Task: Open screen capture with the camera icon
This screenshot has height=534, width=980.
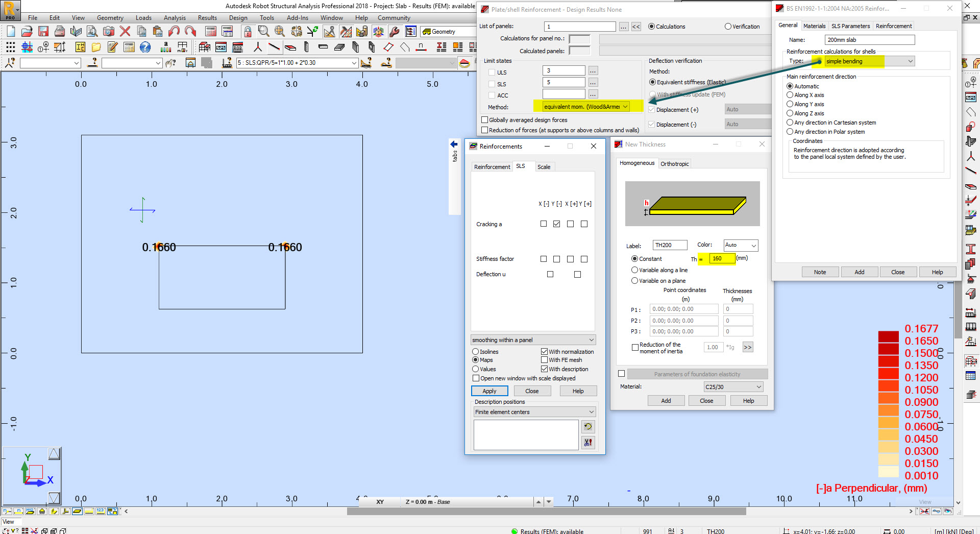Action: pos(108,31)
